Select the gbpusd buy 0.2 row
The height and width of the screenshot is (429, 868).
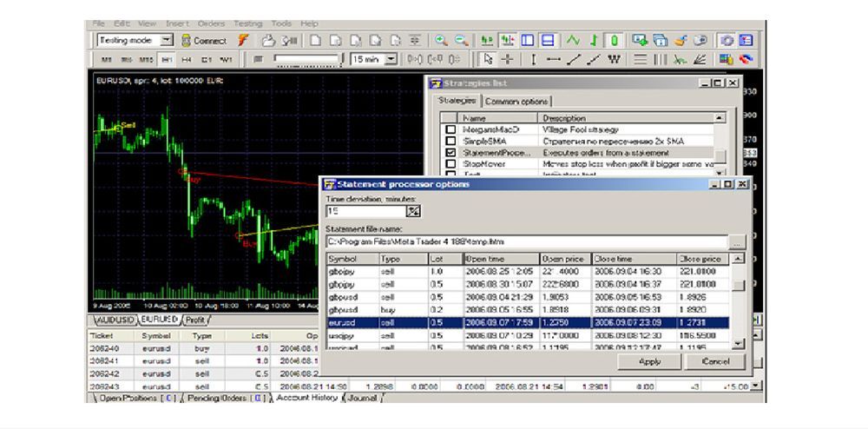(528, 310)
